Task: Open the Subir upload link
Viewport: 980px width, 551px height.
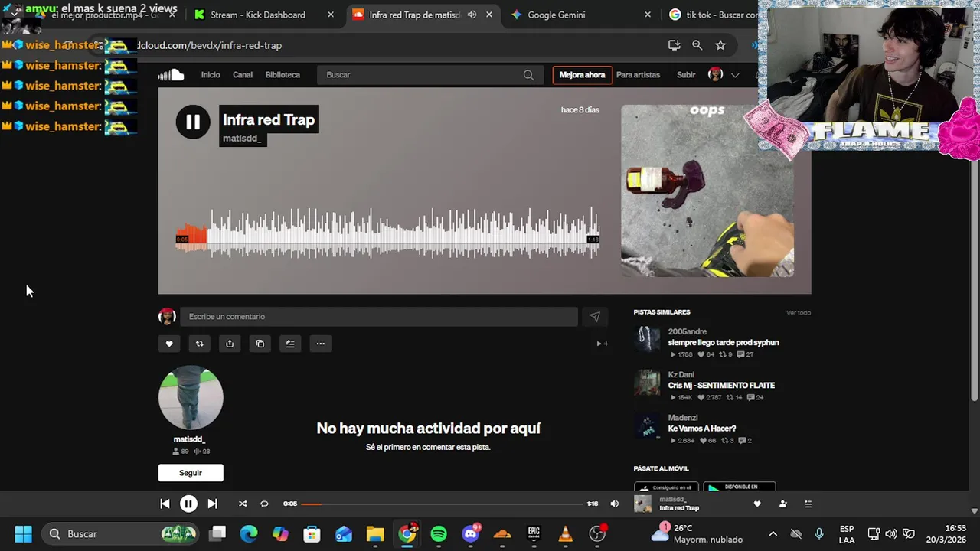Action: coord(686,75)
